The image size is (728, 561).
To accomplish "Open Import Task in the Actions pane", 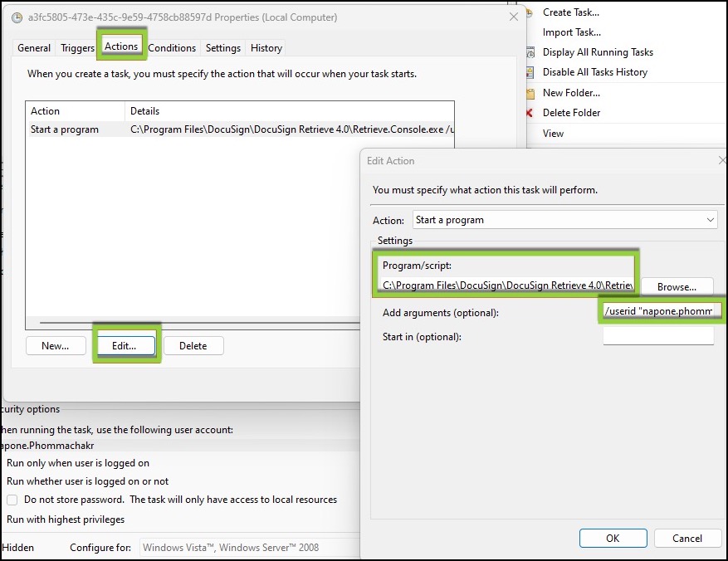I will pyautogui.click(x=572, y=32).
